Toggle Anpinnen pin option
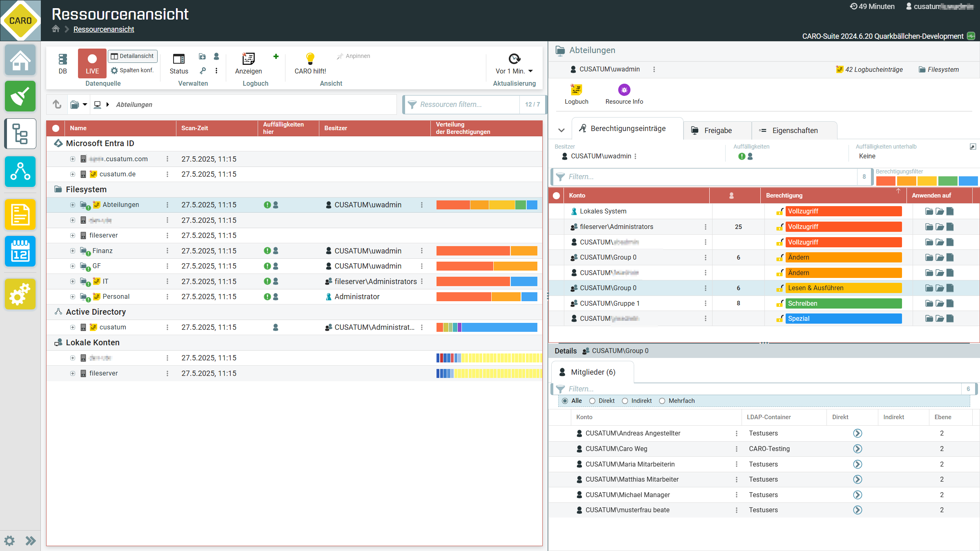The width and height of the screenshot is (980, 551). [x=354, y=56]
